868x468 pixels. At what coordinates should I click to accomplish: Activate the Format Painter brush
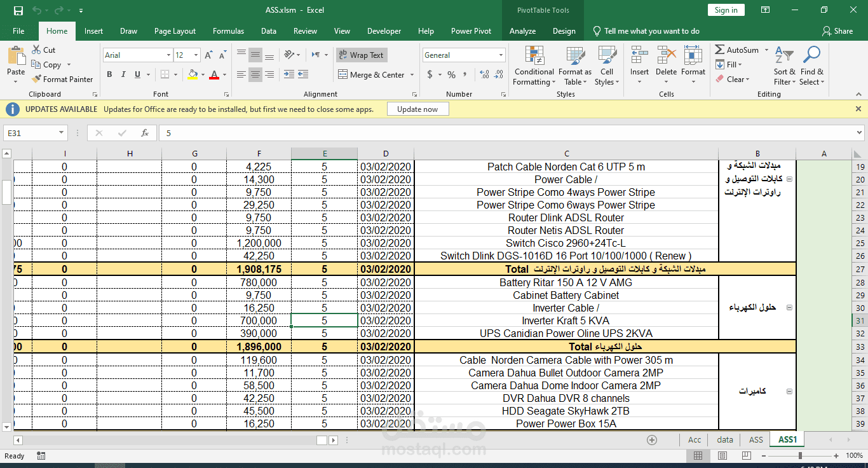click(37, 79)
